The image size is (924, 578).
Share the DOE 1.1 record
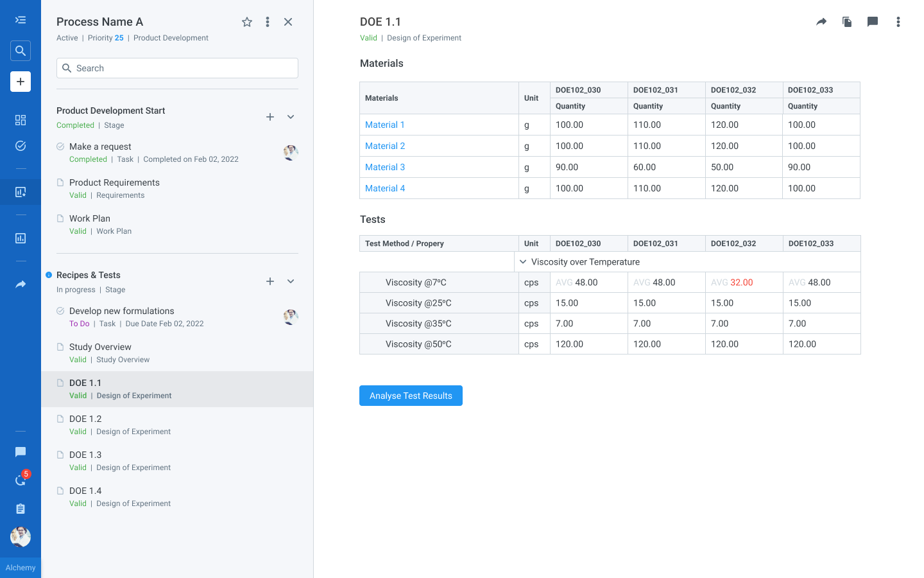(x=821, y=21)
